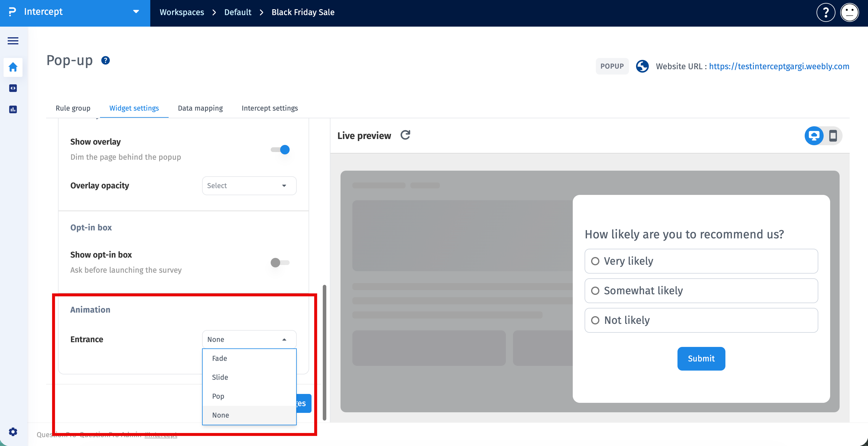
Task: Open help question mark in top bar
Action: coord(825,12)
